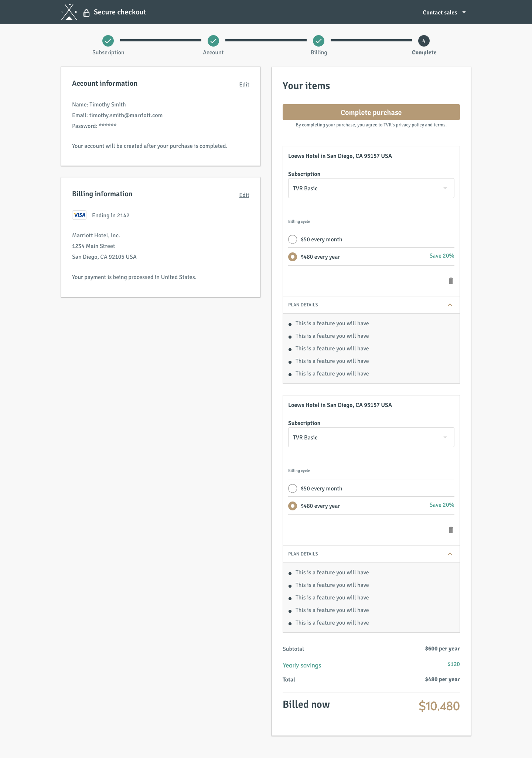Go to the Billing step checkmark
The image size is (532, 758).
pos(318,41)
